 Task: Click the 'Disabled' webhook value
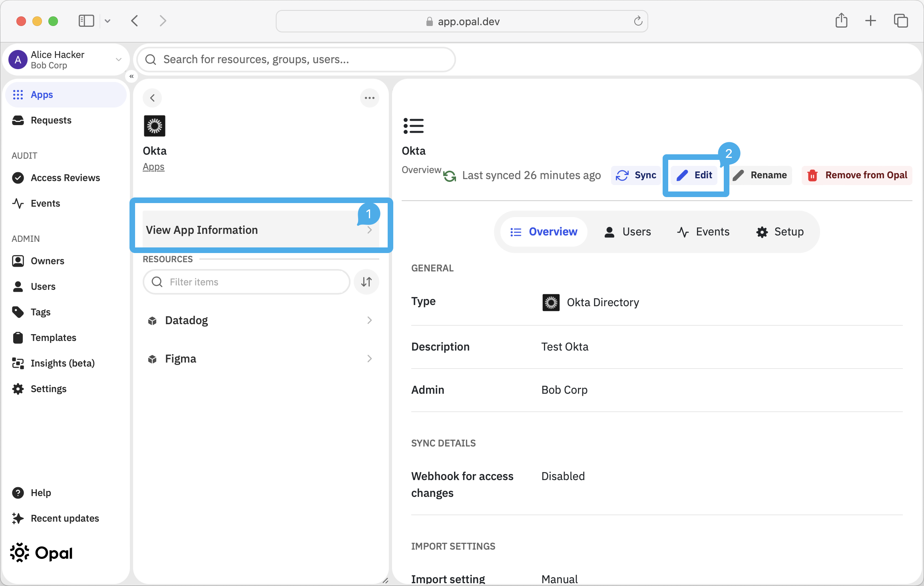563,476
